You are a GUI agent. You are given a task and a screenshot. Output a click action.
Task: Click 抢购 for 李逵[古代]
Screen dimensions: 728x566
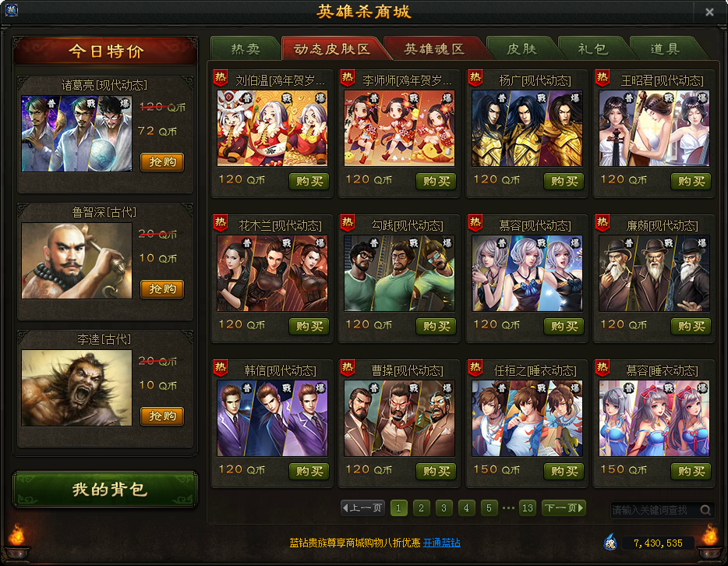pos(162,416)
